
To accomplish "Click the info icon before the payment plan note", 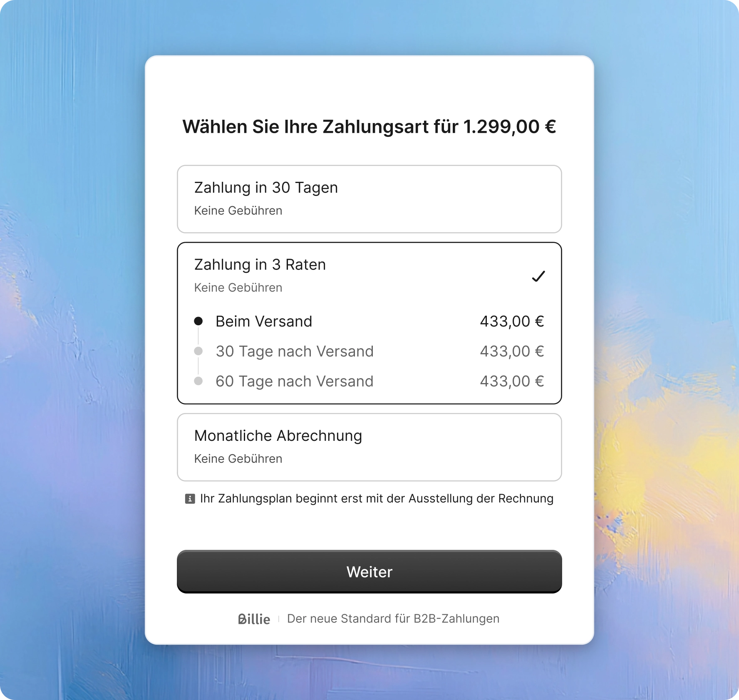I will 191,499.
